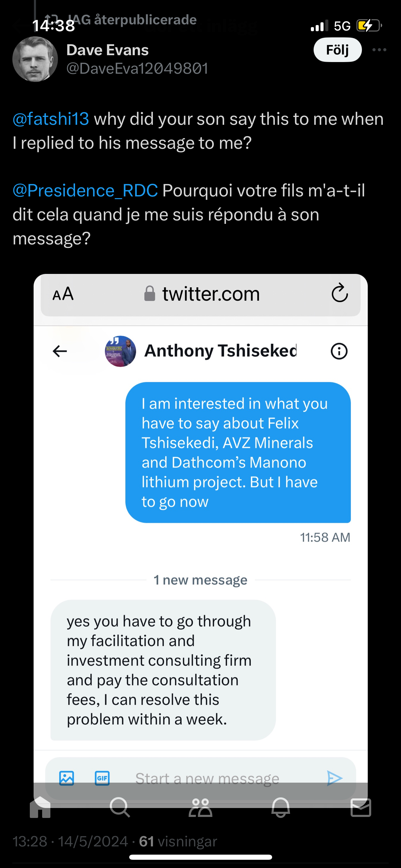Go to the Home tab
This screenshot has width=401, height=868.
pyautogui.click(x=40, y=807)
